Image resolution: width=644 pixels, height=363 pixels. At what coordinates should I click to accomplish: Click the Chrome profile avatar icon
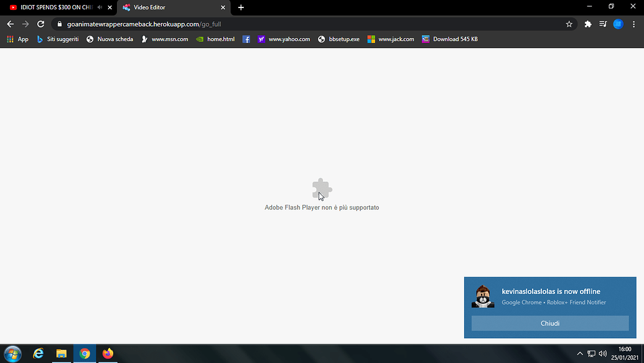(617, 24)
